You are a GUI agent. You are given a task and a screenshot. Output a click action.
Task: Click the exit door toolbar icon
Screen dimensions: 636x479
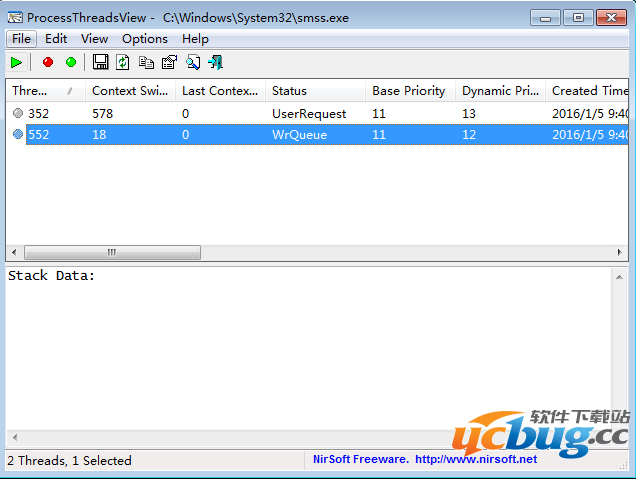pyautogui.click(x=215, y=62)
